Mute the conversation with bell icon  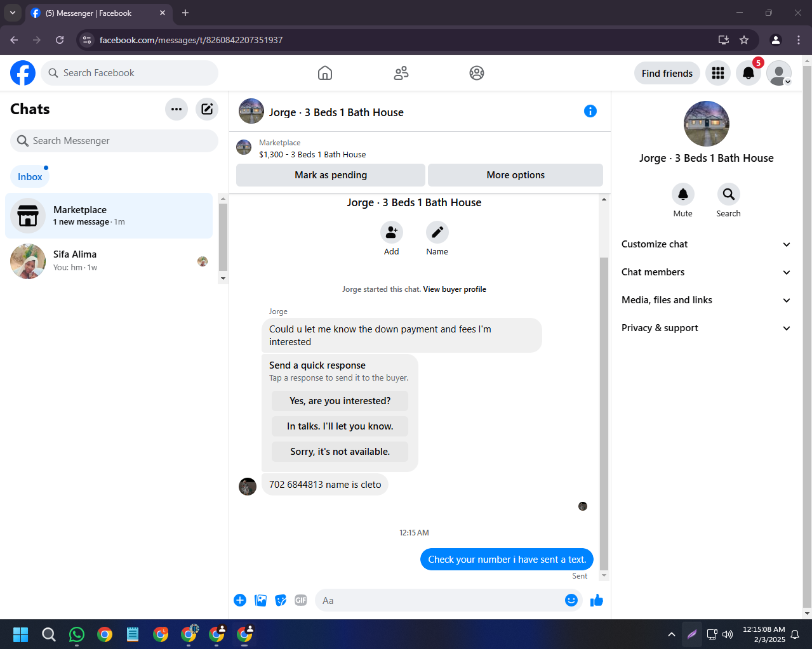tap(683, 194)
